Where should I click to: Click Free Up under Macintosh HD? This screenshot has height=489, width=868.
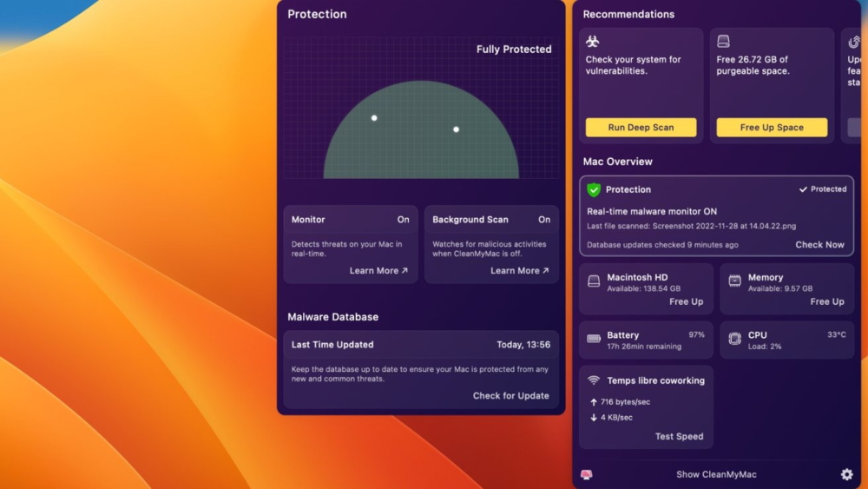686,302
